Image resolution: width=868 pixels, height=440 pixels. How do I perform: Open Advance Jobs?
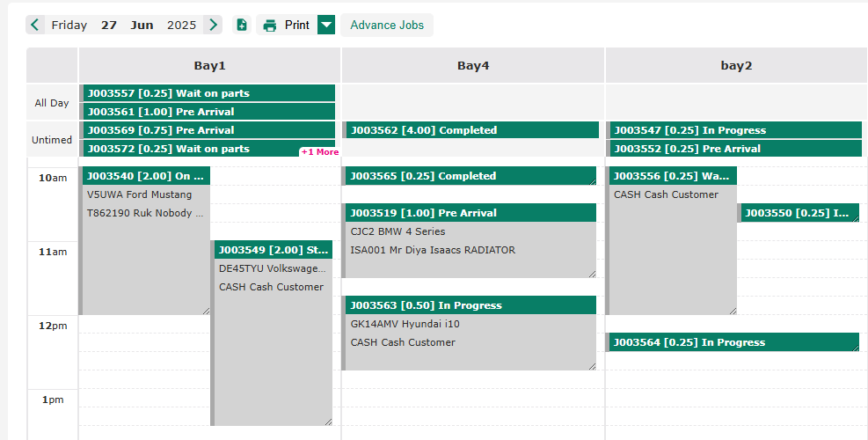click(x=387, y=25)
